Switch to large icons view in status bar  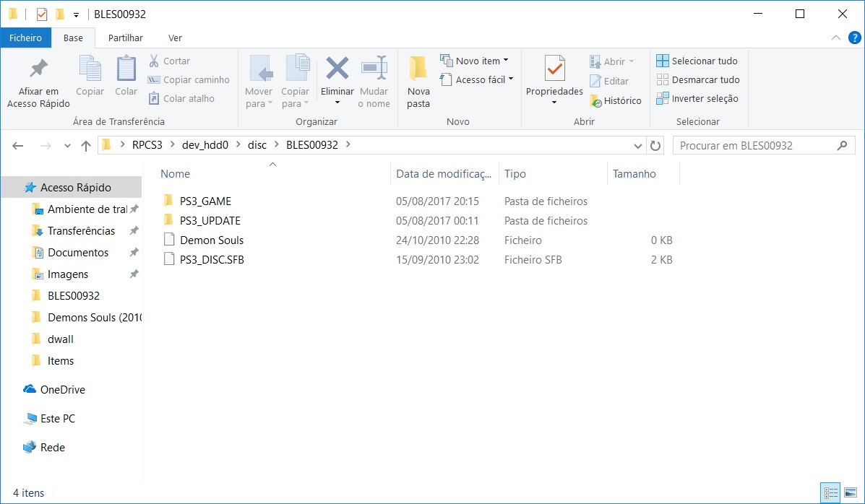[x=850, y=493]
